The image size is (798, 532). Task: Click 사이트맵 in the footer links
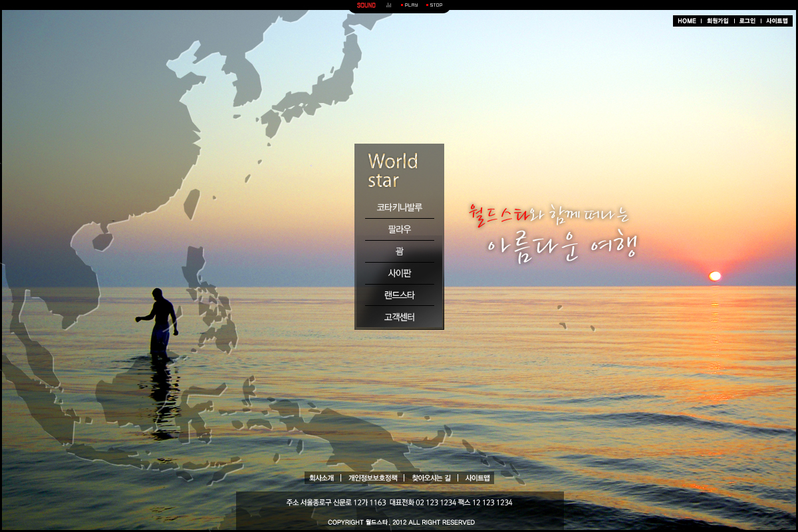477,478
